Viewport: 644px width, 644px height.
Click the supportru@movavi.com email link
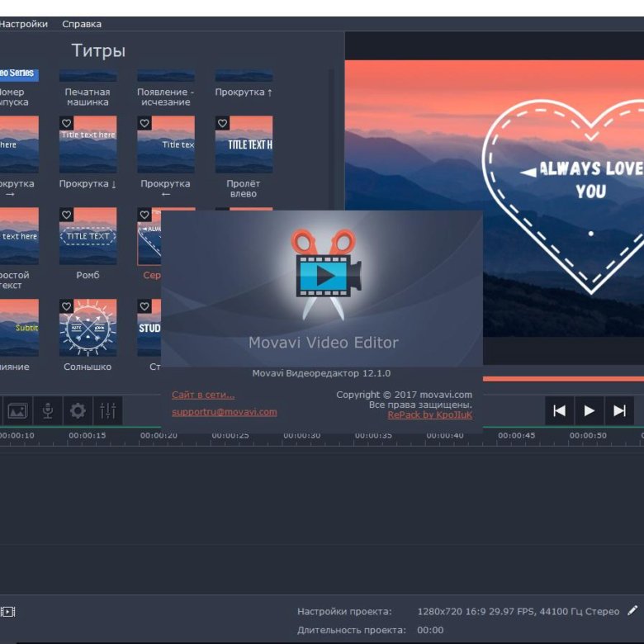click(x=225, y=412)
